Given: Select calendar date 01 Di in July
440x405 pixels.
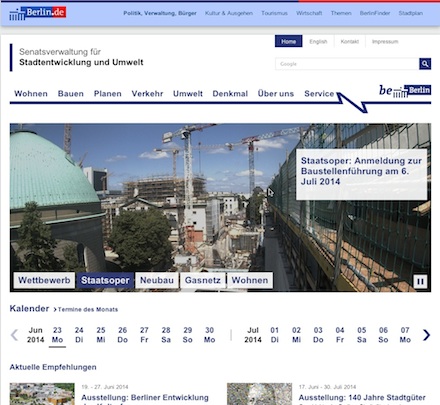Looking at the screenshot, I should click(x=274, y=335).
